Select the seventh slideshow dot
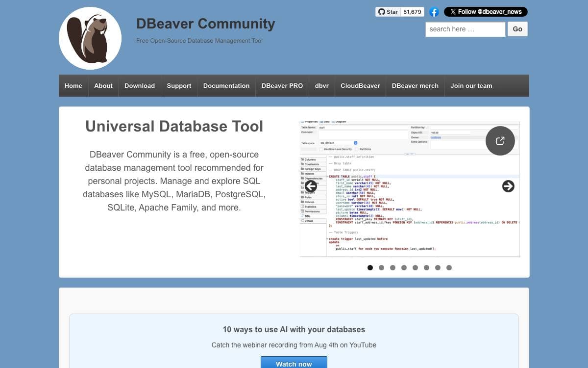The image size is (588, 368). (438, 267)
